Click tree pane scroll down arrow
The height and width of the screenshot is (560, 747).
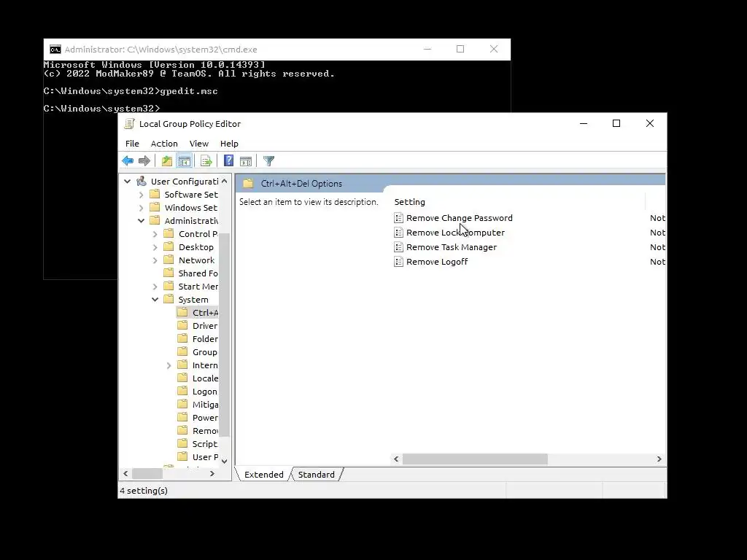pyautogui.click(x=225, y=461)
